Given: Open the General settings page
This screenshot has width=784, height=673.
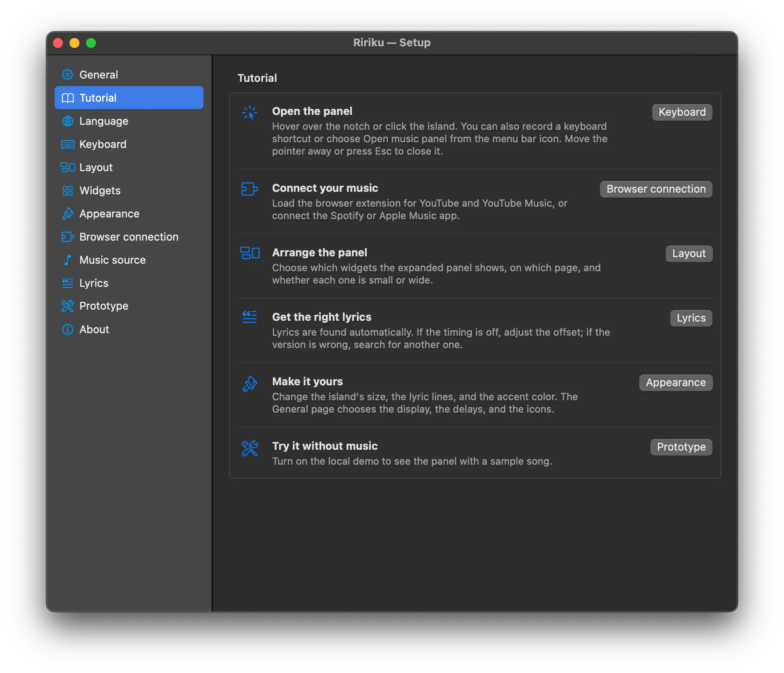Looking at the screenshot, I should [x=129, y=75].
